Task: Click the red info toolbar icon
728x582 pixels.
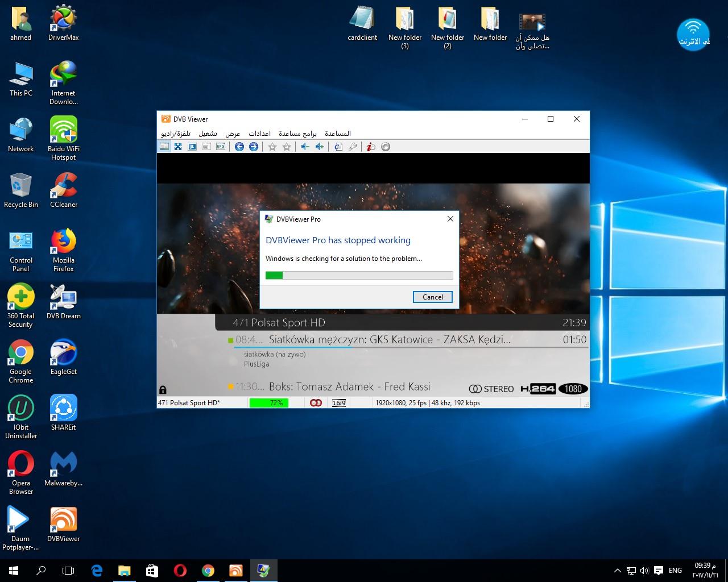Action: 371,147
